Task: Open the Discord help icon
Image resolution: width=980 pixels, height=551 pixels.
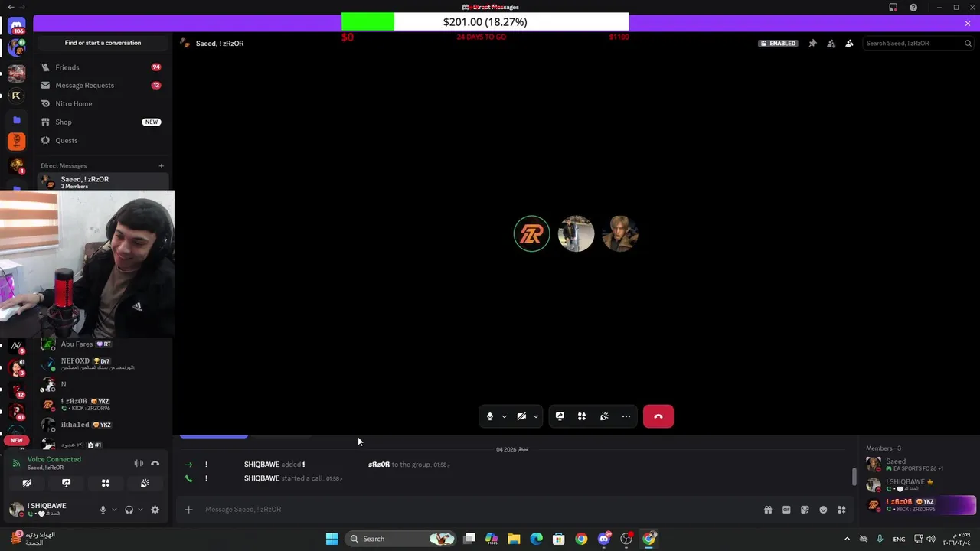Action: [913, 8]
